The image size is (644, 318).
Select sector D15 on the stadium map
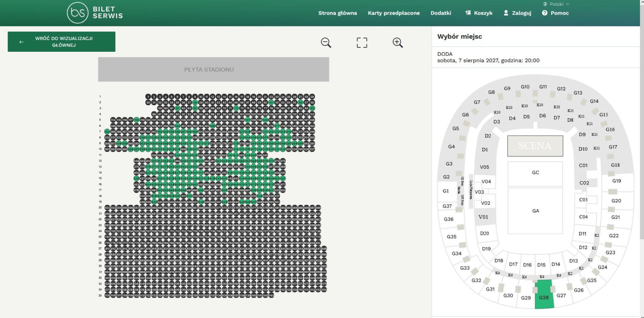[x=541, y=265]
